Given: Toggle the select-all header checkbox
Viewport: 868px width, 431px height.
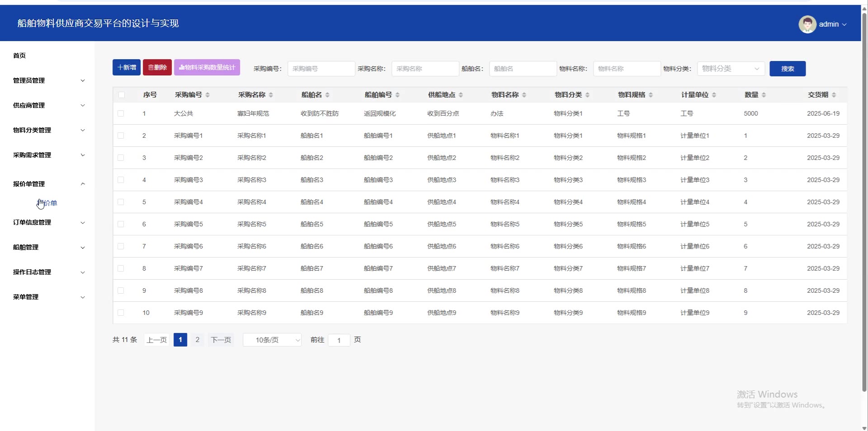Looking at the screenshot, I should coord(121,95).
